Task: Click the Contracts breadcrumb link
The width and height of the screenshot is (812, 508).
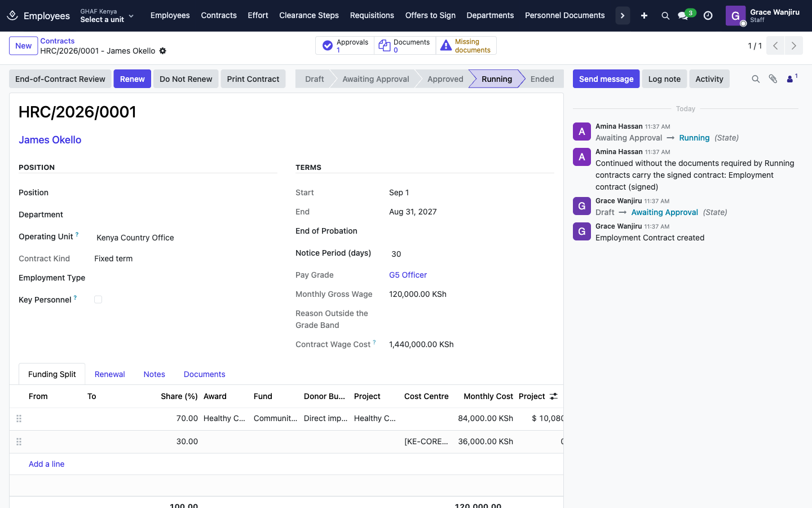Action: (58, 41)
